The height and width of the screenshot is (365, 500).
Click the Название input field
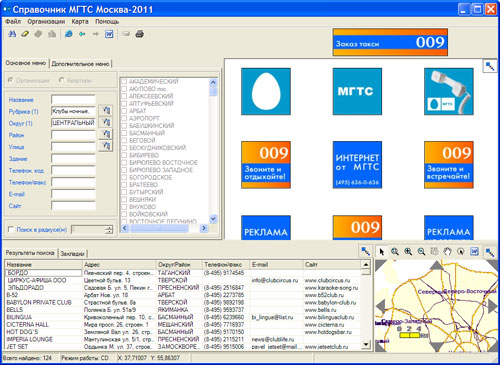pos(73,99)
